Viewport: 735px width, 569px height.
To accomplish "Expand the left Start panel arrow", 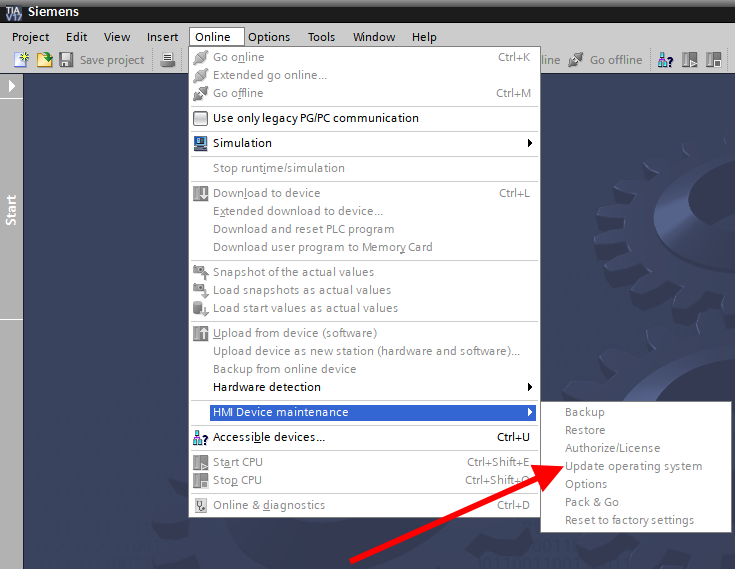I will (x=11, y=86).
